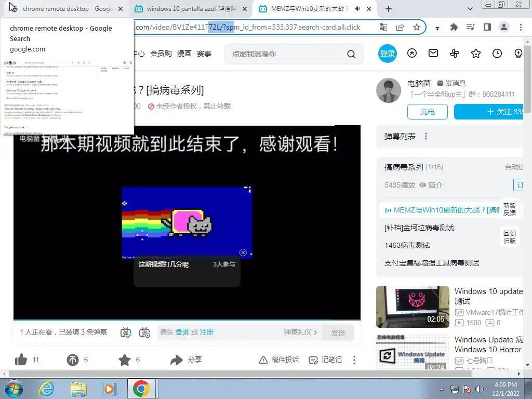Open the translate page icon
The width and height of the screenshot is (532, 399).
point(383,27)
